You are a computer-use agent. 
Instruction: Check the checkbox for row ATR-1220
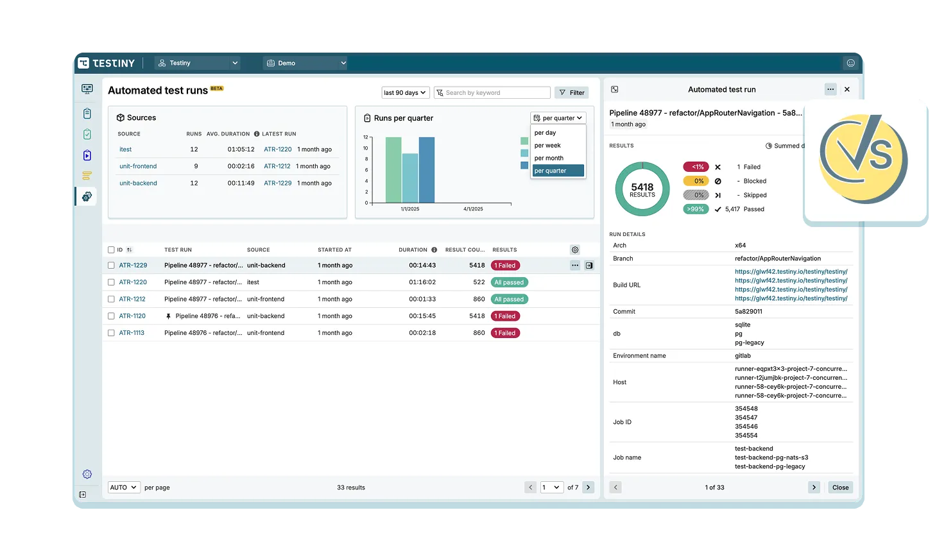point(111,282)
